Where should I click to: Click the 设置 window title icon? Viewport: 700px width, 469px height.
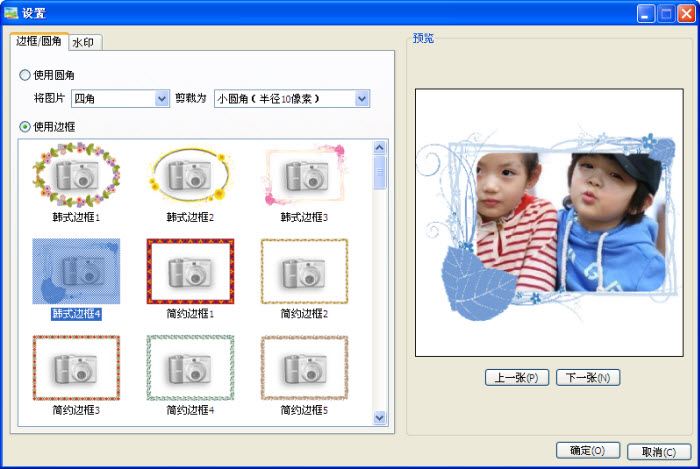pyautogui.click(x=11, y=12)
